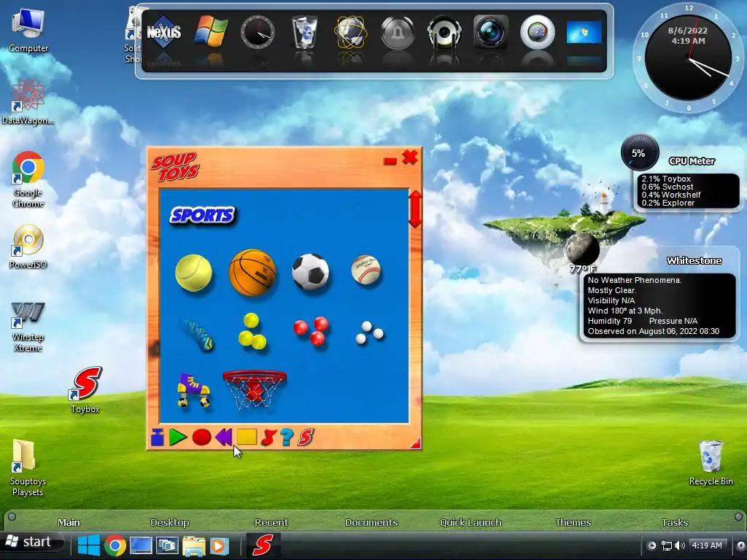Viewport: 747px width, 560px height.
Task: Open the Documents shelf tab
Action: 371,522
